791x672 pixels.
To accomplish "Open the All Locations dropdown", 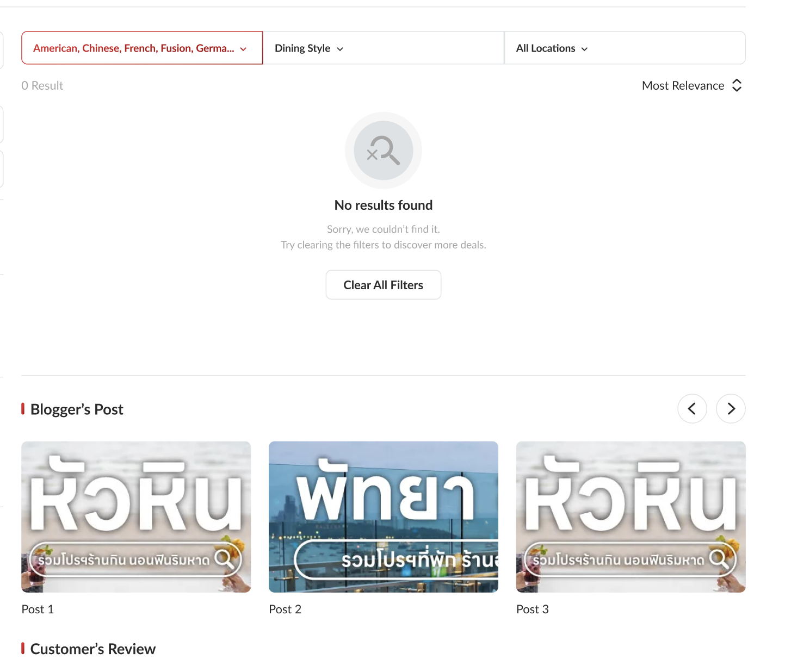I will (546, 48).
